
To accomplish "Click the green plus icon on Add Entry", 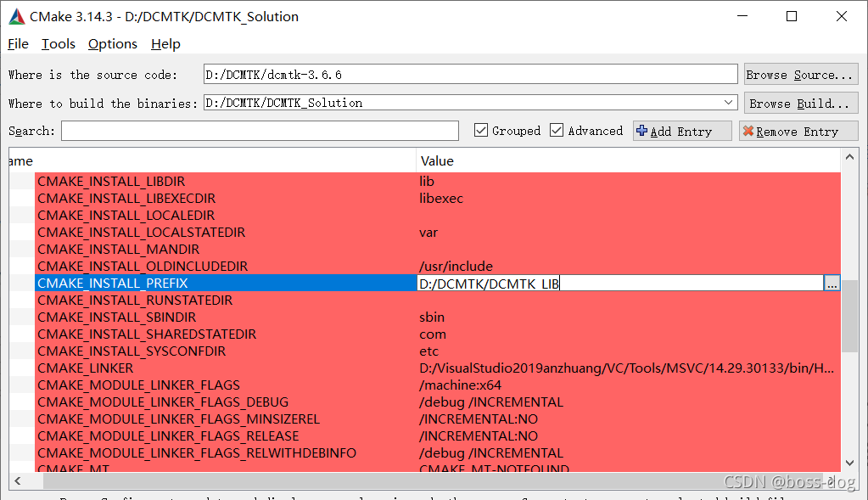I will [x=641, y=130].
